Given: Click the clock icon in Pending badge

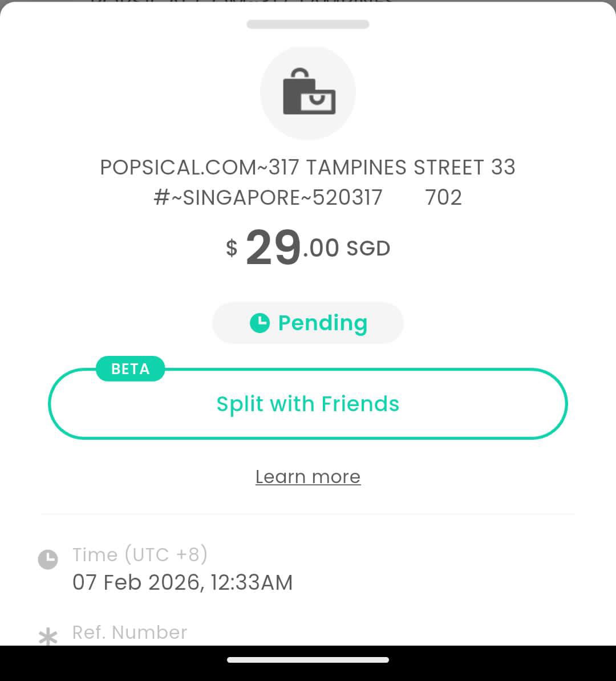Looking at the screenshot, I should pyautogui.click(x=260, y=323).
